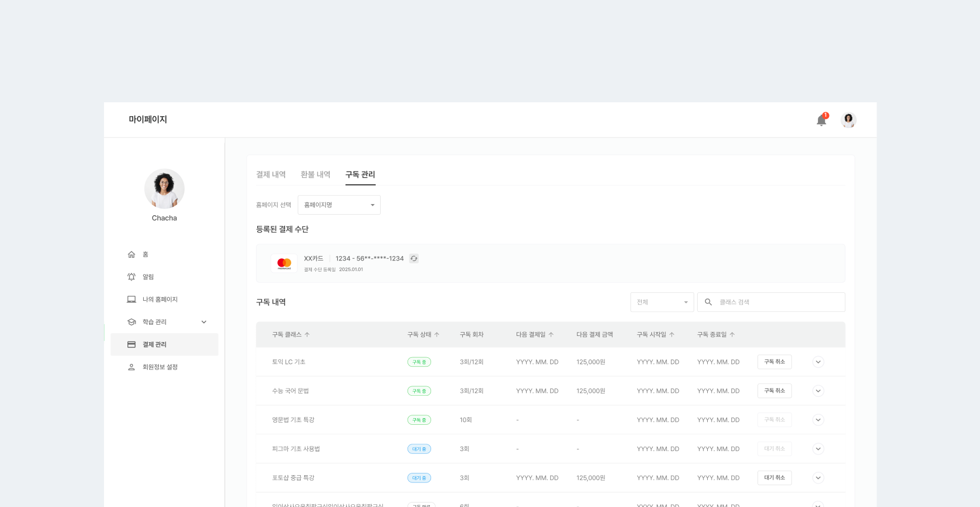Click 구독 취소 for 수능 국어 문법

point(774,391)
